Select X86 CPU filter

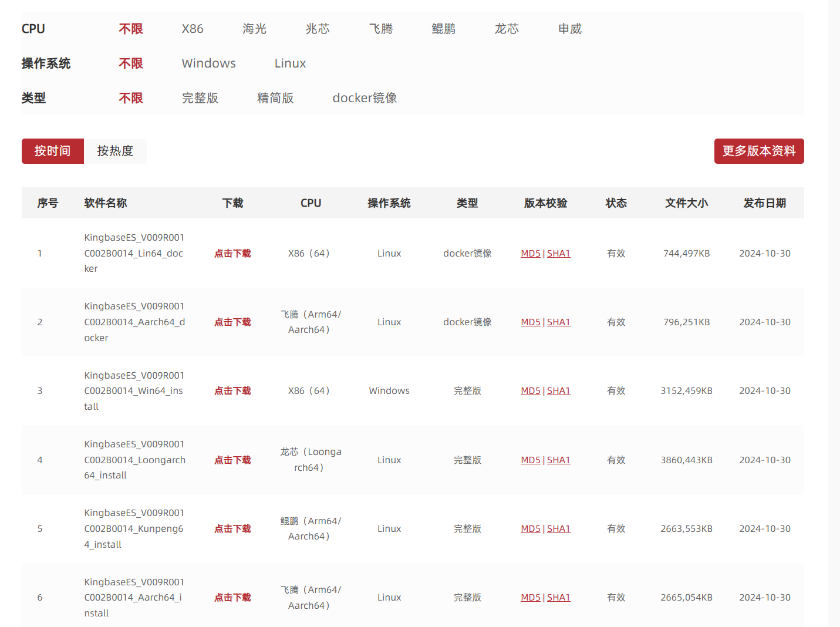193,29
